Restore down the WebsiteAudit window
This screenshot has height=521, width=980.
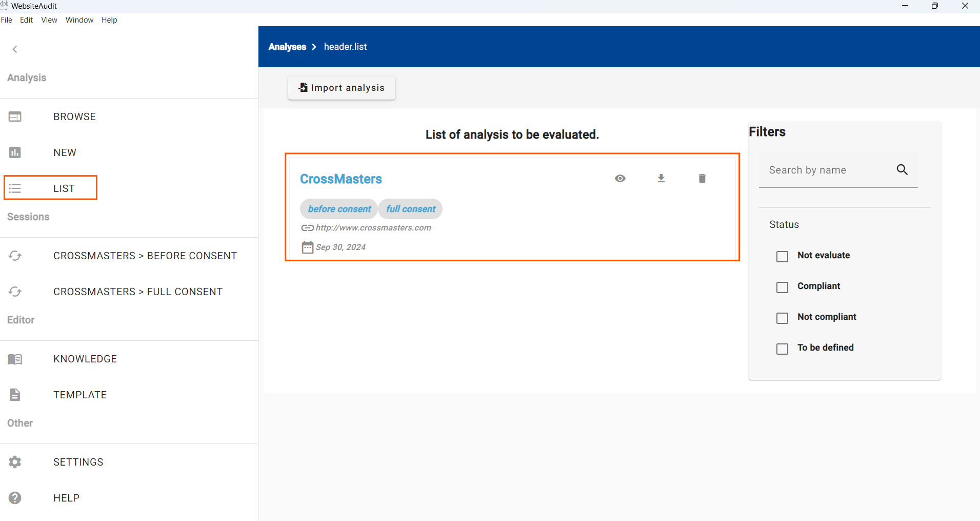[935, 6]
